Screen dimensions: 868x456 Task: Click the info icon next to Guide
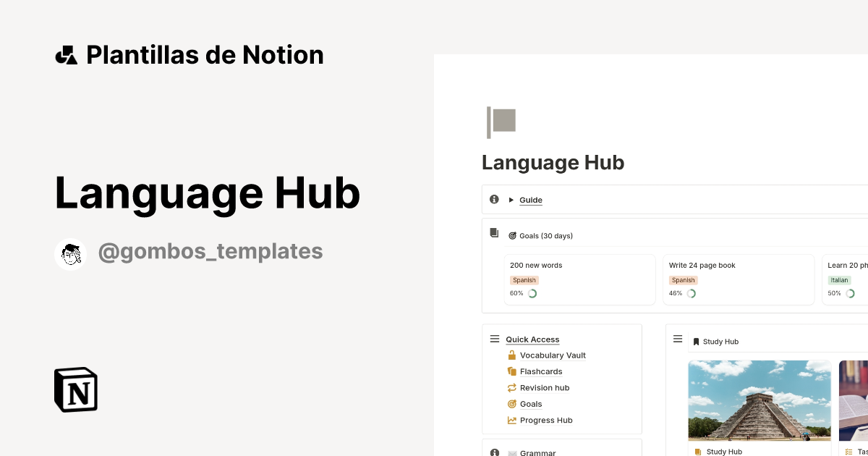click(x=494, y=199)
